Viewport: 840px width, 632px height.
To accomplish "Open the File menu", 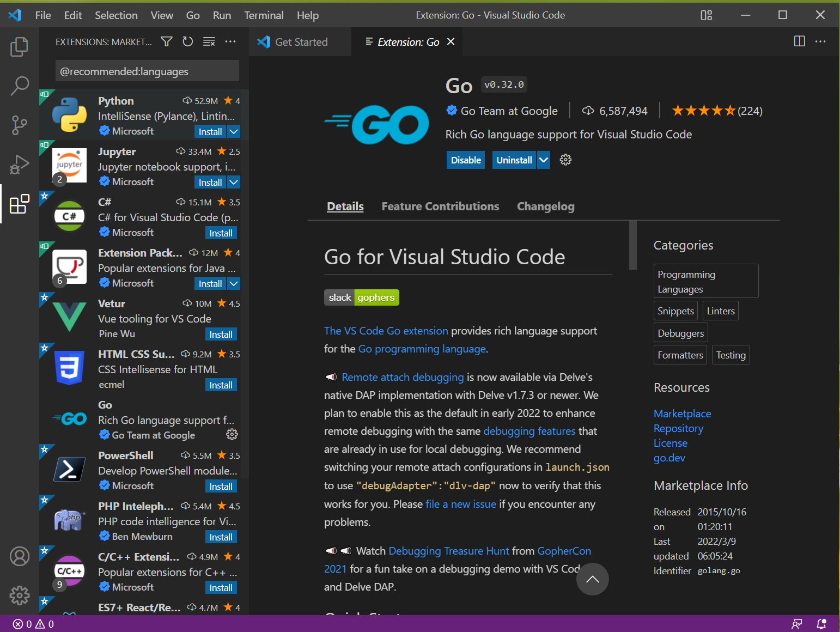I will click(x=43, y=15).
